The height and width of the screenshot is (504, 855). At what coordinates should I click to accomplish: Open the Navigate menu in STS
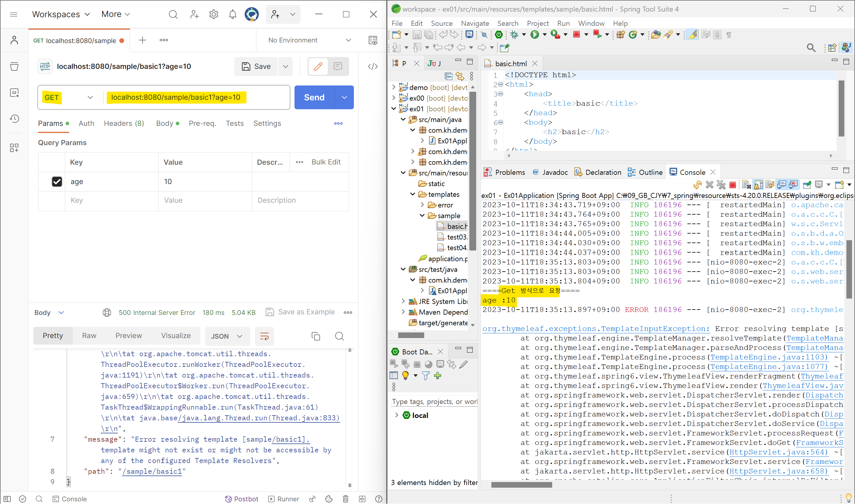[x=474, y=23]
